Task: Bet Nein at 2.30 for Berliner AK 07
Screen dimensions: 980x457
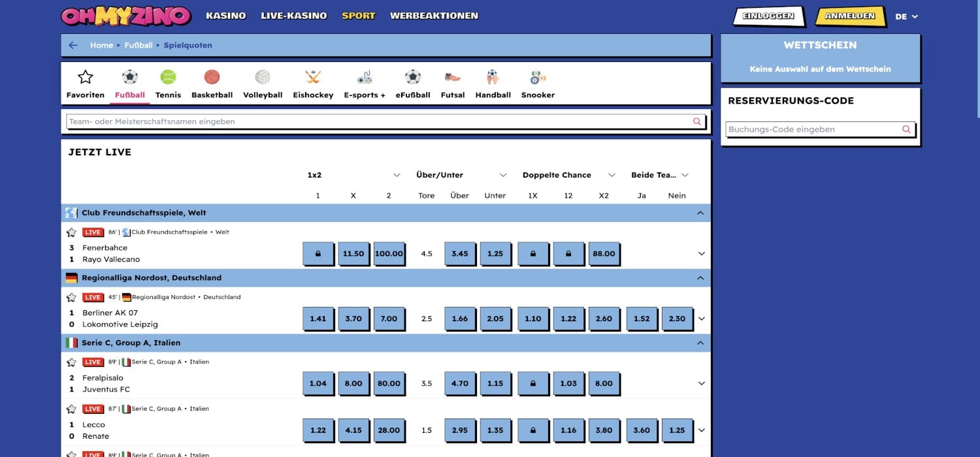Action: 677,319
